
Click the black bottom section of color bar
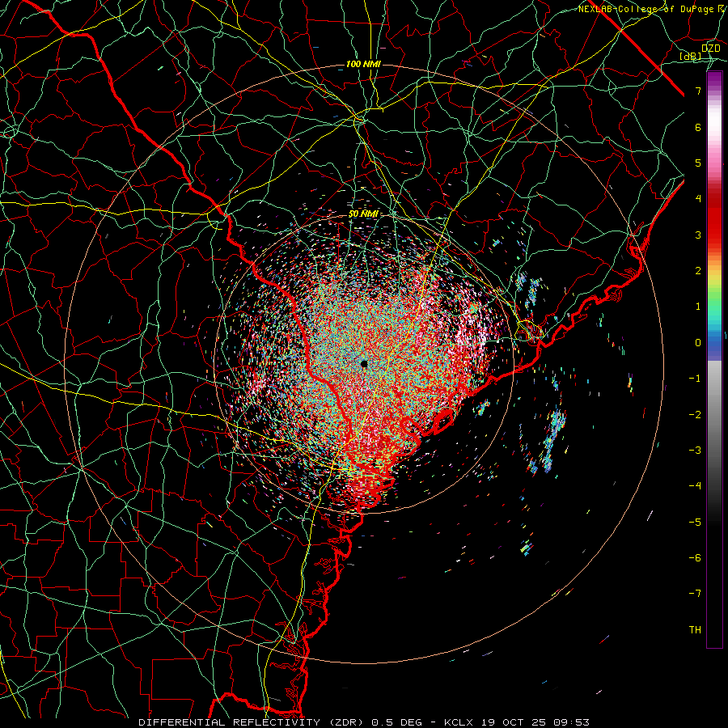(714, 585)
